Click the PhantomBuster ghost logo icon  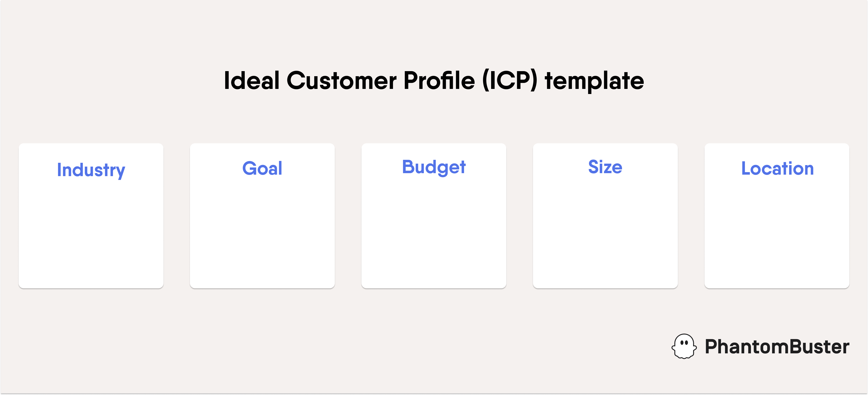pos(684,347)
